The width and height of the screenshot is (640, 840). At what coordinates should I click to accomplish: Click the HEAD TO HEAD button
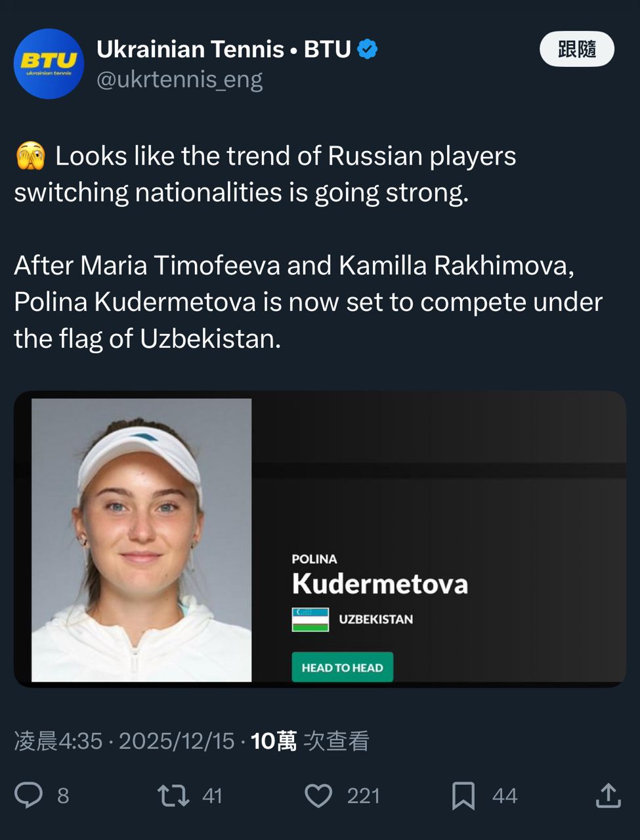[x=342, y=667]
